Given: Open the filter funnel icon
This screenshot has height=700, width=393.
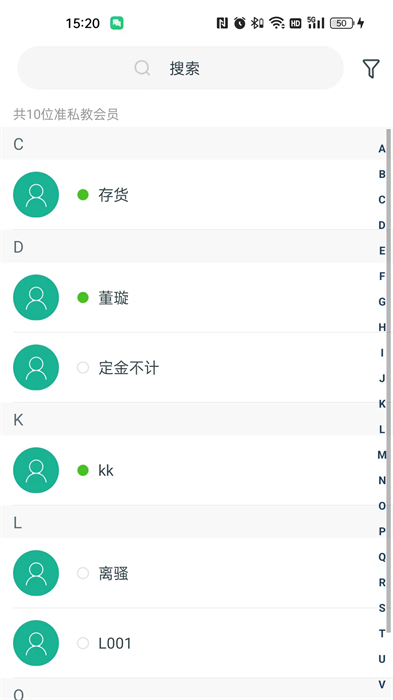Looking at the screenshot, I should (371, 68).
